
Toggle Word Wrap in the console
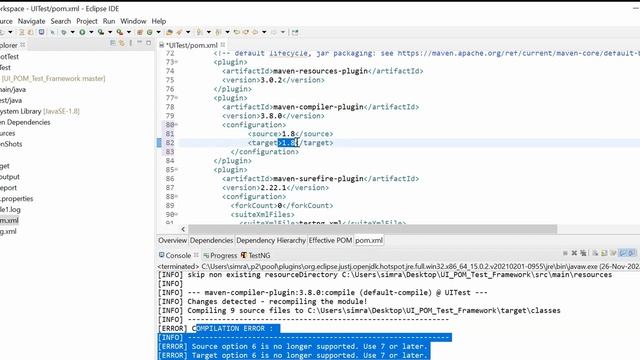(x=613, y=253)
